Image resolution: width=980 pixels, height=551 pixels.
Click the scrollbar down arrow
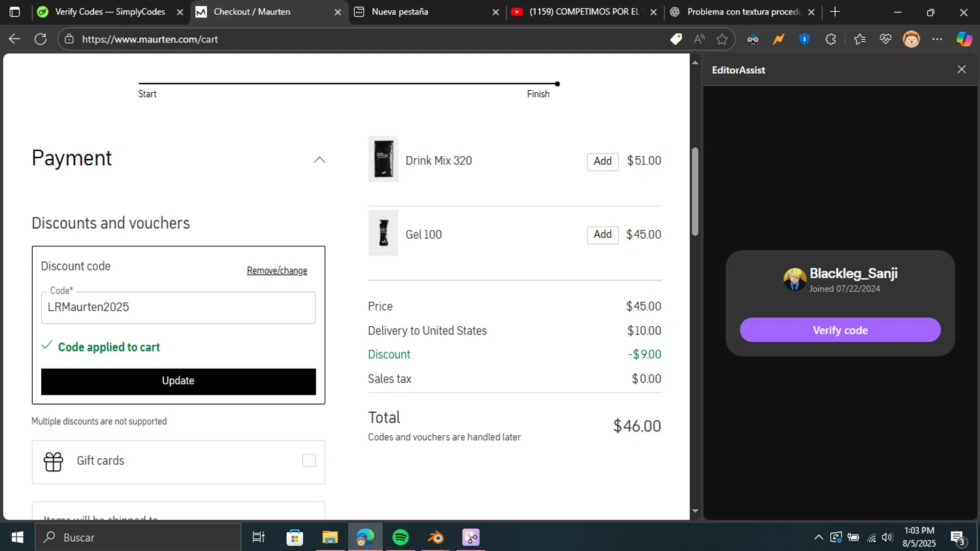[695, 511]
